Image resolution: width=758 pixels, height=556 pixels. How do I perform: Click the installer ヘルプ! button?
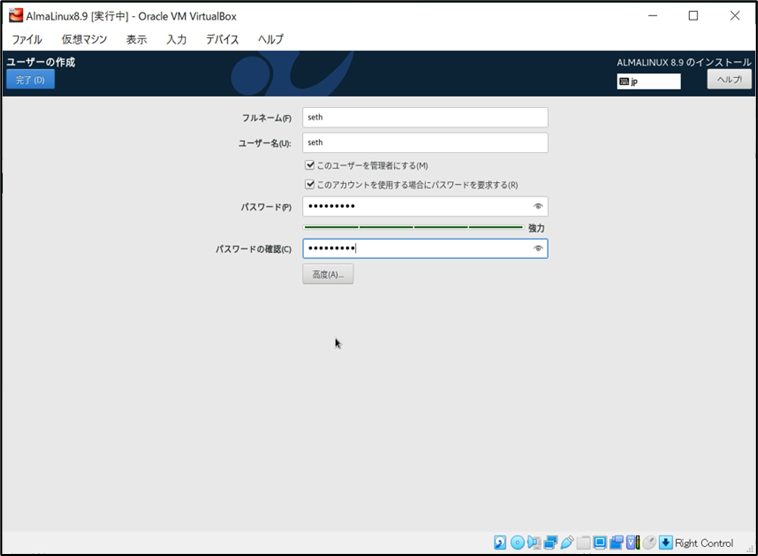(x=729, y=80)
